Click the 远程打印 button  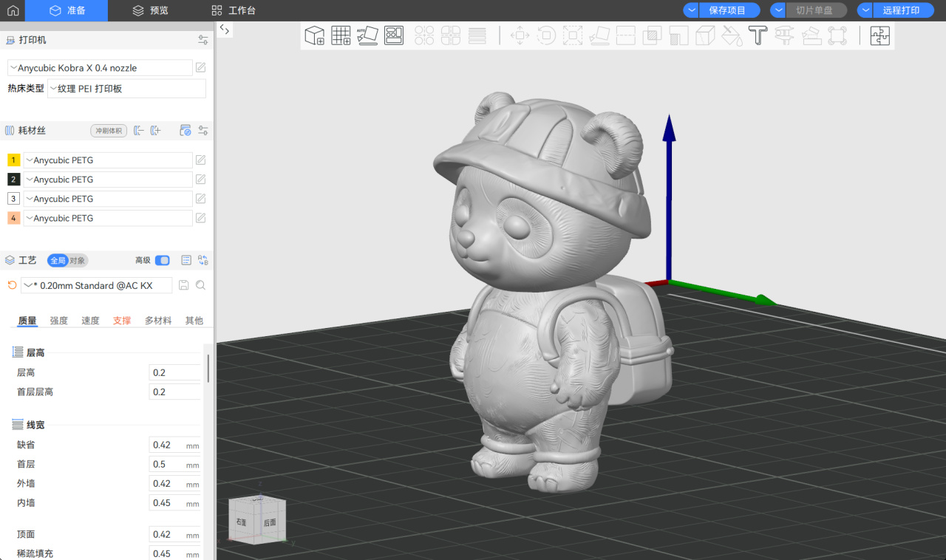pos(903,10)
